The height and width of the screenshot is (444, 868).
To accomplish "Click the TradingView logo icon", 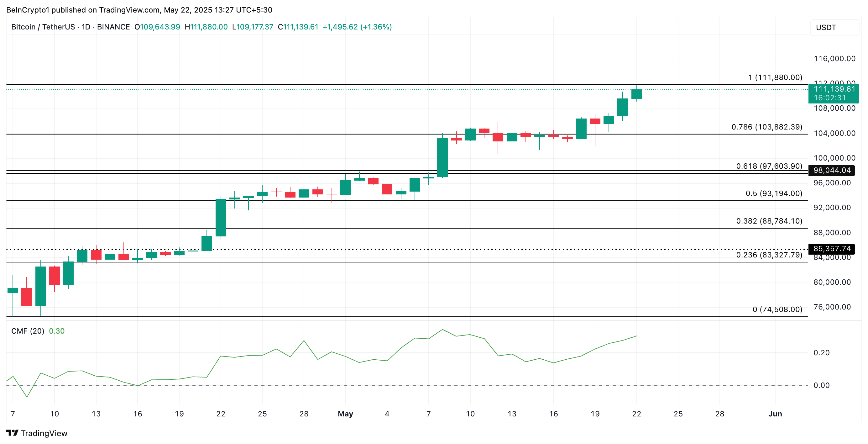I will tap(12, 433).
